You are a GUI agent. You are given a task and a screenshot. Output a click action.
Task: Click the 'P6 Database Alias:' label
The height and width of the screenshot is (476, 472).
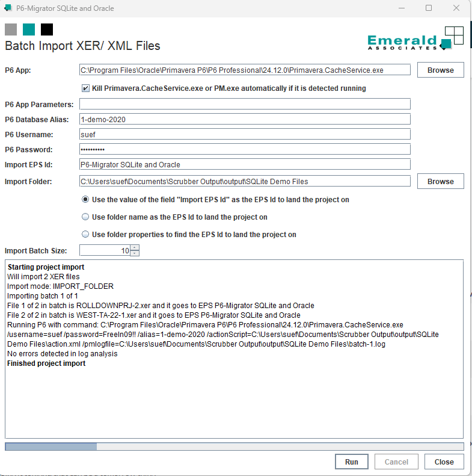point(37,120)
